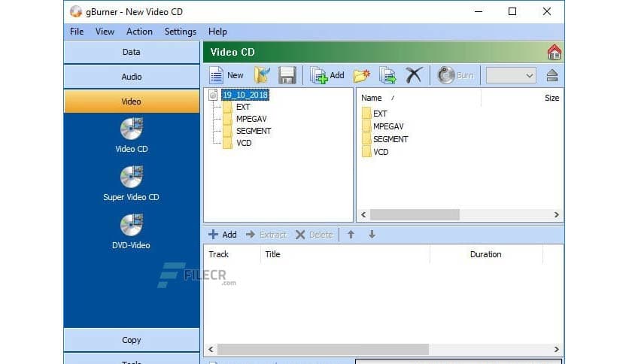Choose the Super Video CD project icon
629x364 pixels.
131,177
